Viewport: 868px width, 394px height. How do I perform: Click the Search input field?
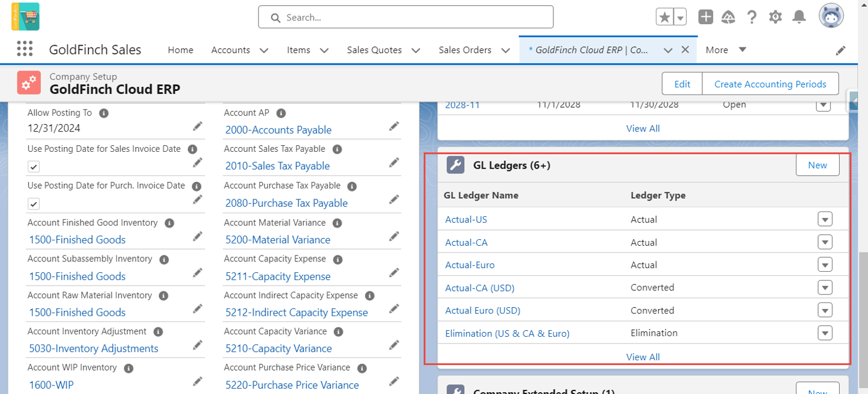pyautogui.click(x=406, y=17)
